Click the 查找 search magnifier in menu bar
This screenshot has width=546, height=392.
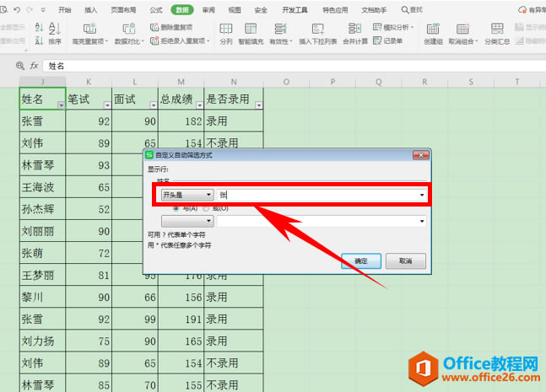[405, 10]
